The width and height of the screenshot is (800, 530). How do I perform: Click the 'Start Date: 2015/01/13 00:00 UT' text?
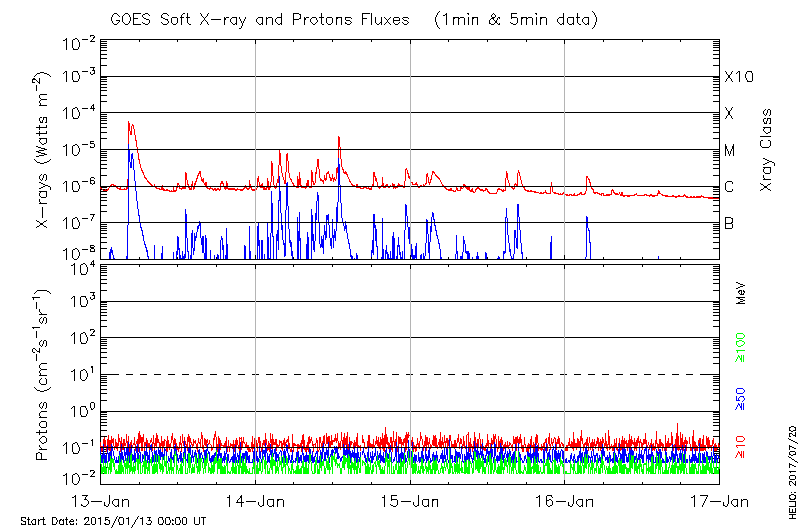pos(113,521)
